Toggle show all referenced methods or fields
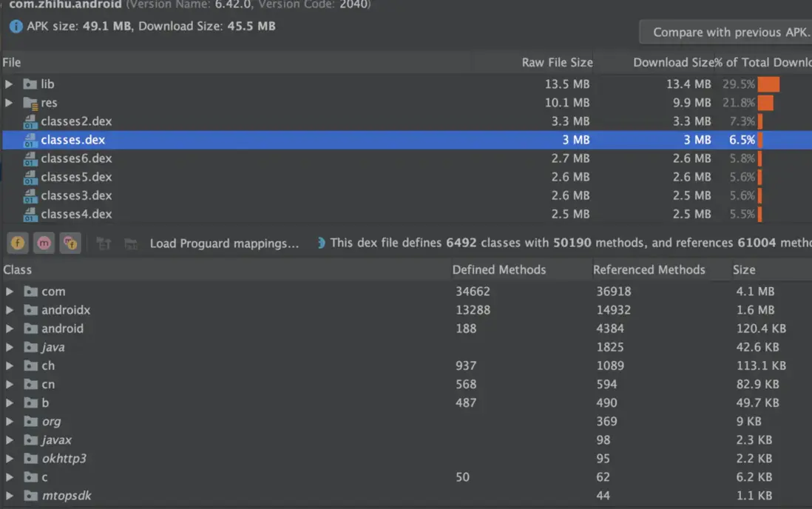The width and height of the screenshot is (812, 509). tap(70, 243)
